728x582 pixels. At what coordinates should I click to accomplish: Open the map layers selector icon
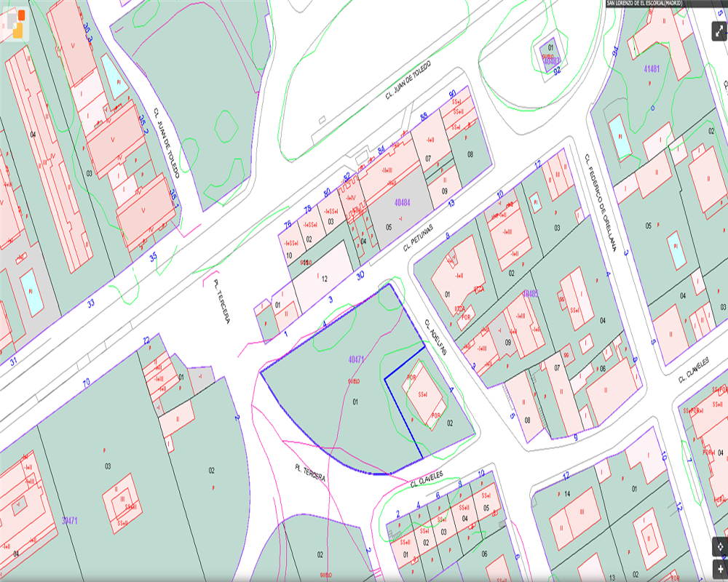[x=15, y=24]
